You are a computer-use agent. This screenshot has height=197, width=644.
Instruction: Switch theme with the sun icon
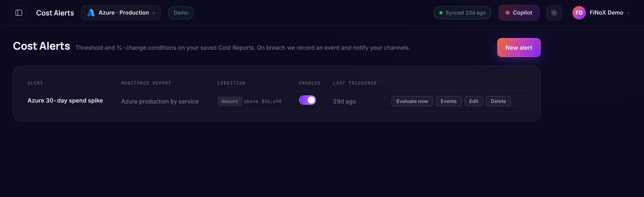pyautogui.click(x=554, y=13)
